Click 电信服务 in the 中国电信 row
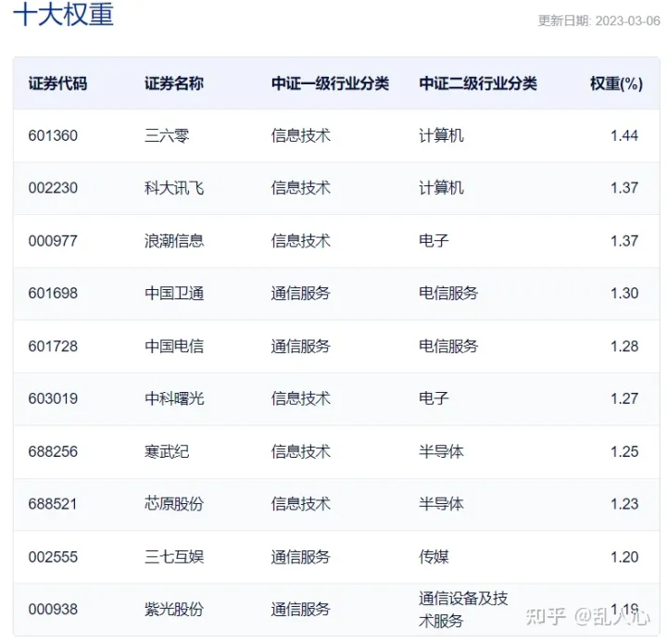 [x=448, y=347]
